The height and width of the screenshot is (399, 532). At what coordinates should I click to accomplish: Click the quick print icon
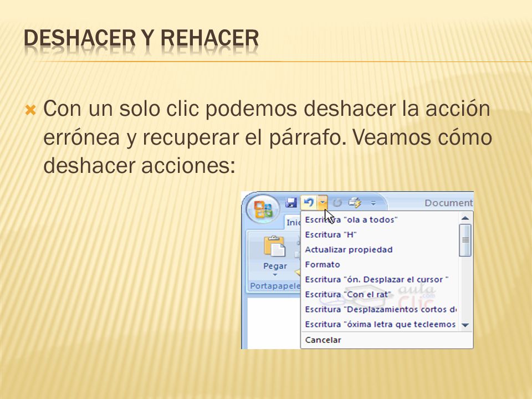[355, 203]
